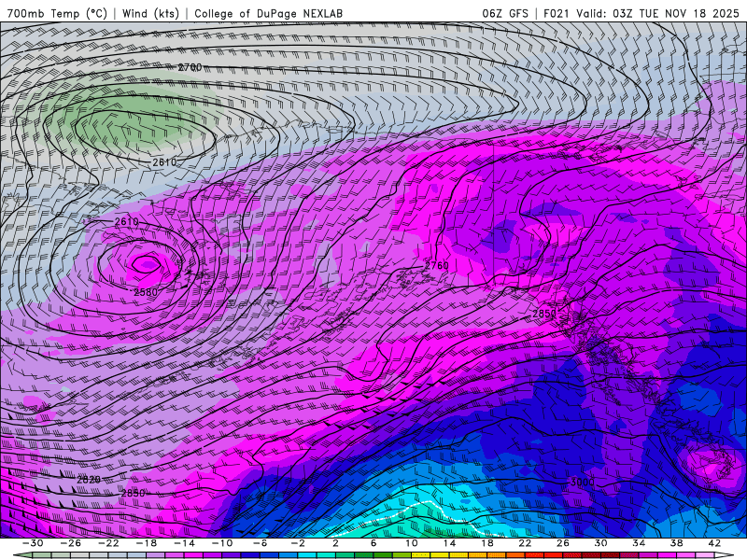Viewport: 747px width, 560px height.
Task: Click the 2580 contour label
Action: point(146,292)
